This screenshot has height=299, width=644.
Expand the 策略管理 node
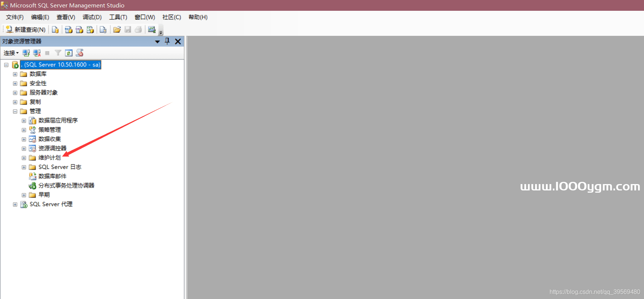click(24, 130)
